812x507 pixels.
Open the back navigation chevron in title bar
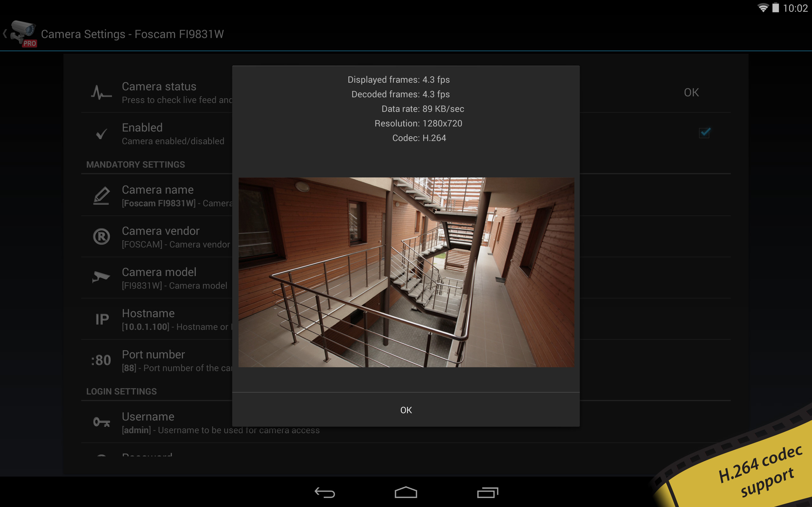[x=5, y=34]
